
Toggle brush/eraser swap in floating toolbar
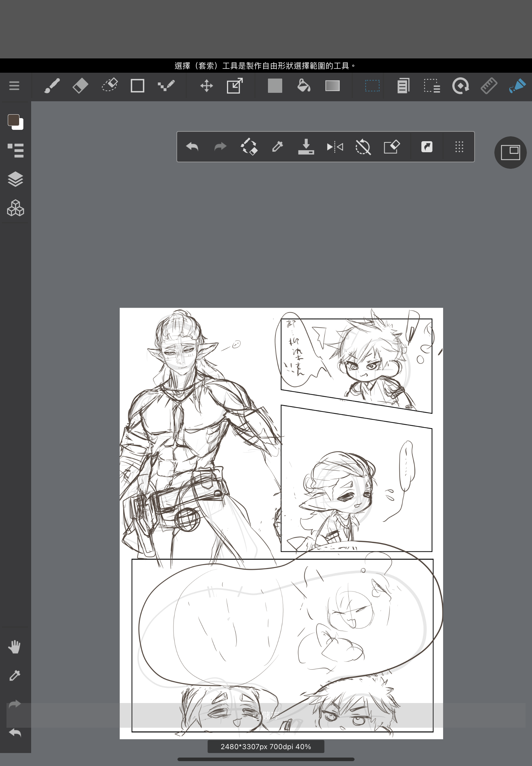point(249,147)
